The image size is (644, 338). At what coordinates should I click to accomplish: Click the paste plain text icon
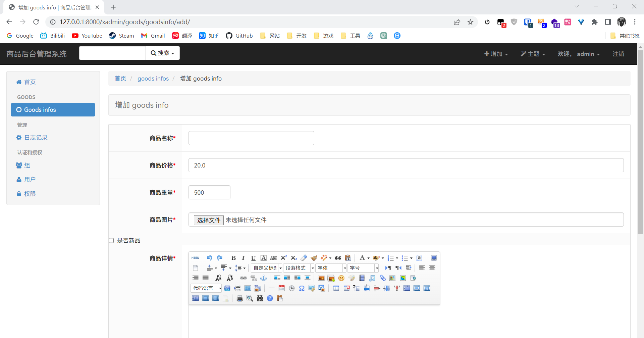(x=348, y=258)
